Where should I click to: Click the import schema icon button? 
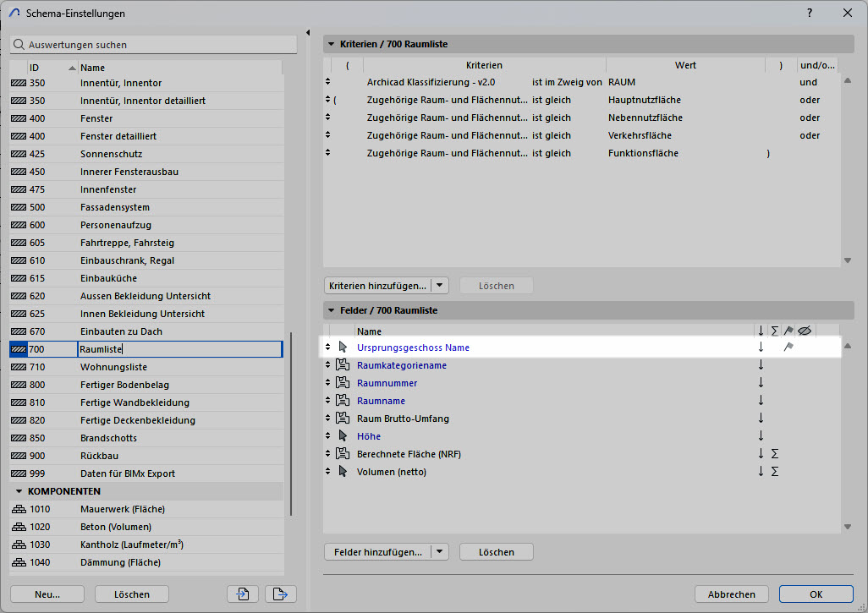coord(243,594)
